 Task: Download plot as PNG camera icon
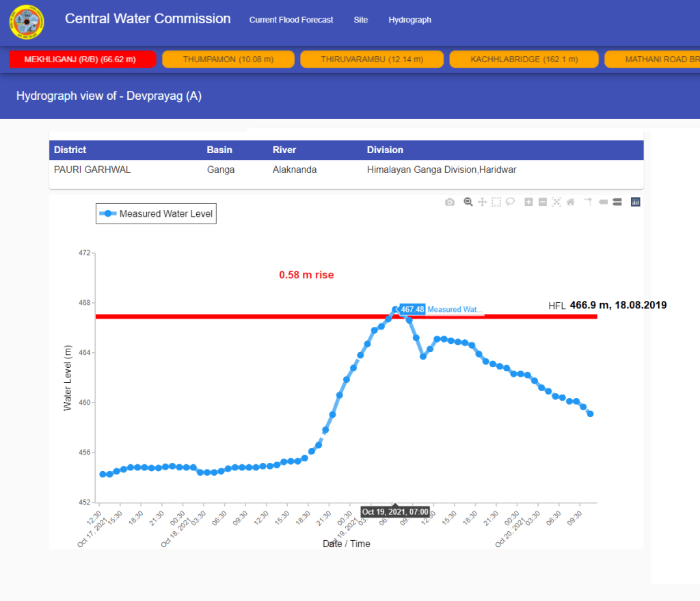[449, 202]
